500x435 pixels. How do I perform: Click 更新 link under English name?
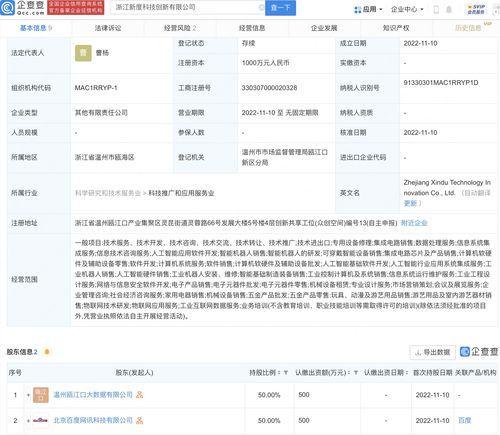click(x=410, y=203)
